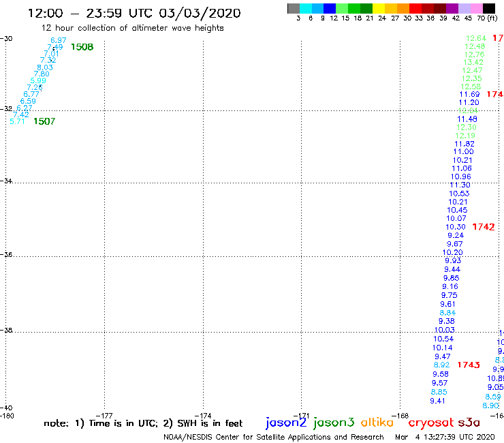Click the 'note: 1) Time is in UTC' text
This screenshot has height=443, width=504.
(101, 423)
